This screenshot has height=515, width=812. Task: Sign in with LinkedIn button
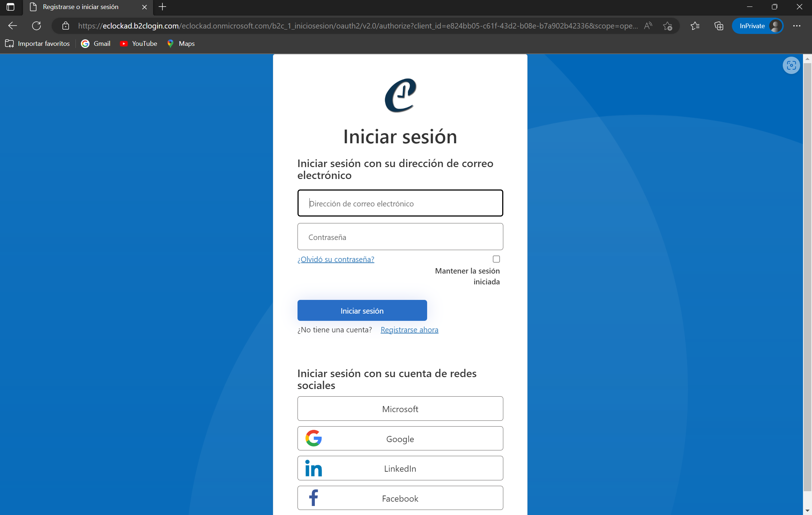click(400, 468)
